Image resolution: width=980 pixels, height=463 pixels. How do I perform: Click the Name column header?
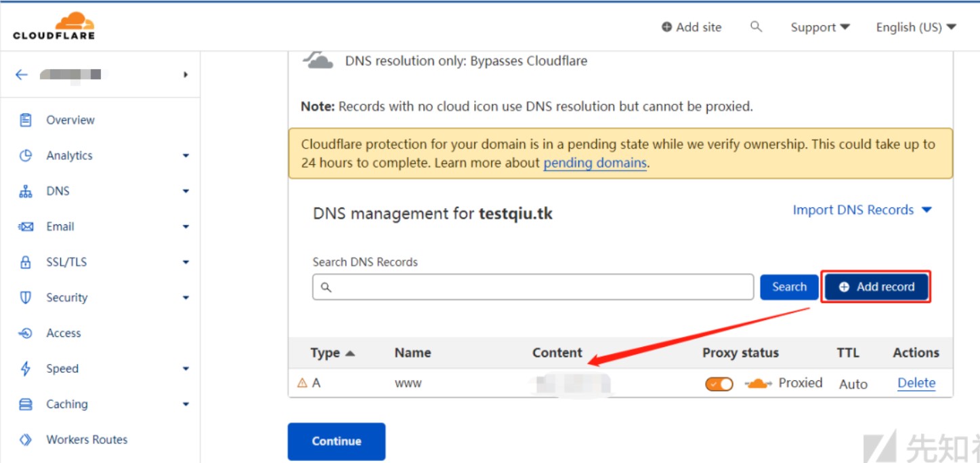[x=412, y=353]
